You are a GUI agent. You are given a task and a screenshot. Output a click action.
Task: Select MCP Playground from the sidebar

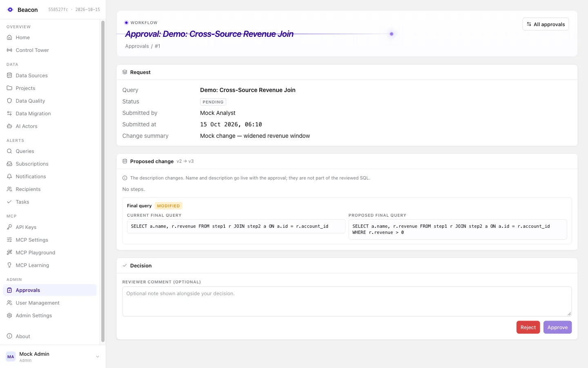pos(50,252)
